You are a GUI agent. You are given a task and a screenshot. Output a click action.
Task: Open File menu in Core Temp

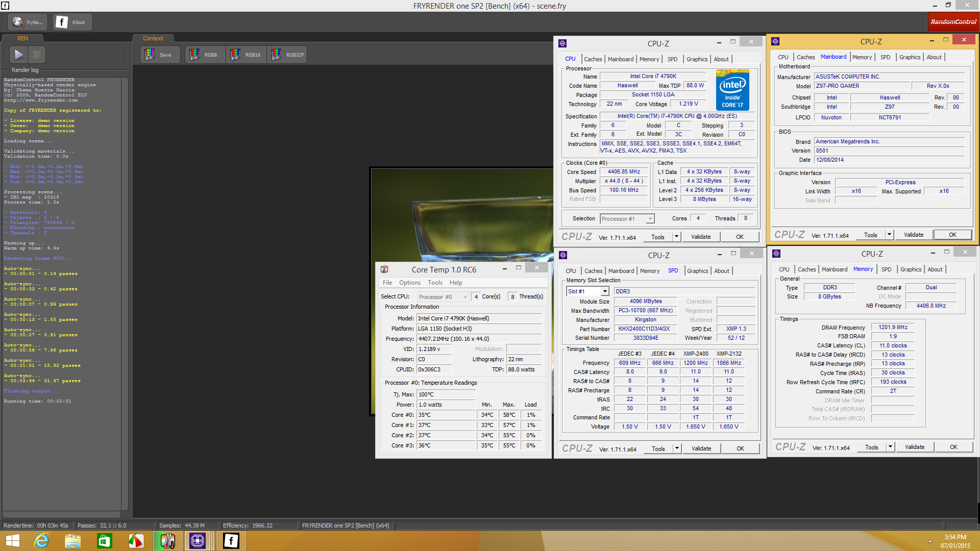coord(387,283)
